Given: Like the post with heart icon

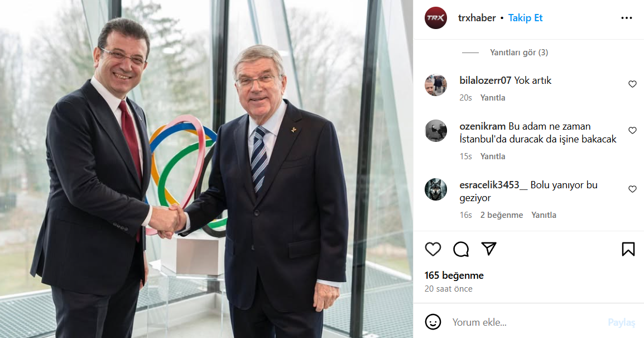Looking at the screenshot, I should click(x=433, y=249).
